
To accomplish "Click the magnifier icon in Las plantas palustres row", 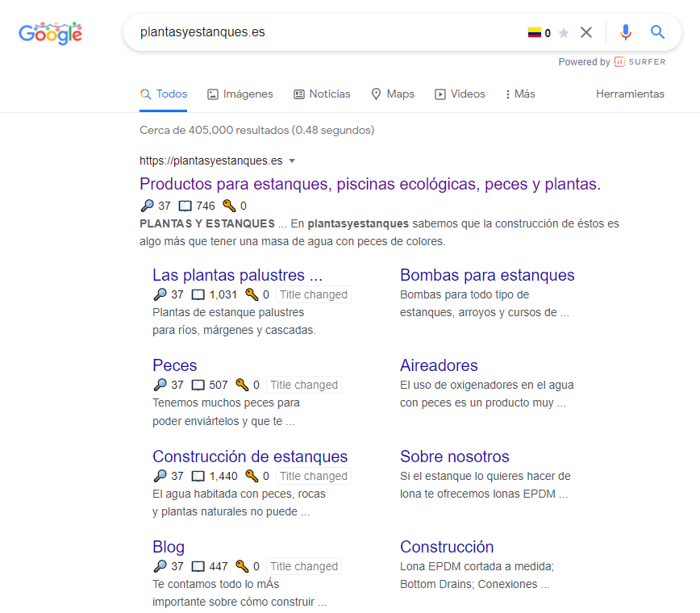I will click(160, 294).
